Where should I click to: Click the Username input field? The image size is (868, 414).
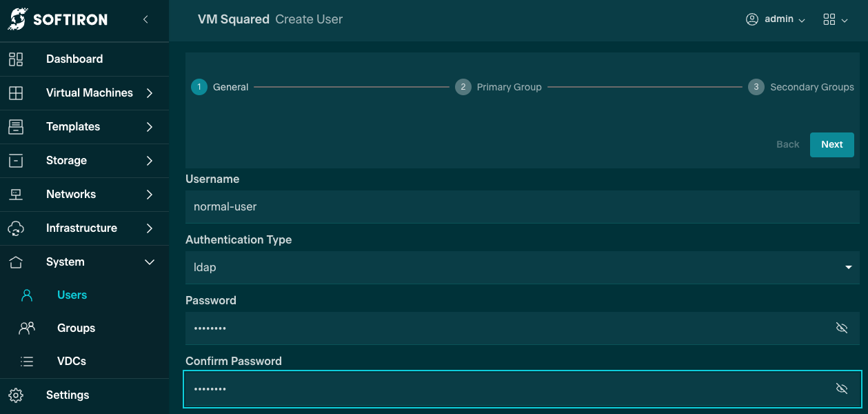[x=522, y=207]
